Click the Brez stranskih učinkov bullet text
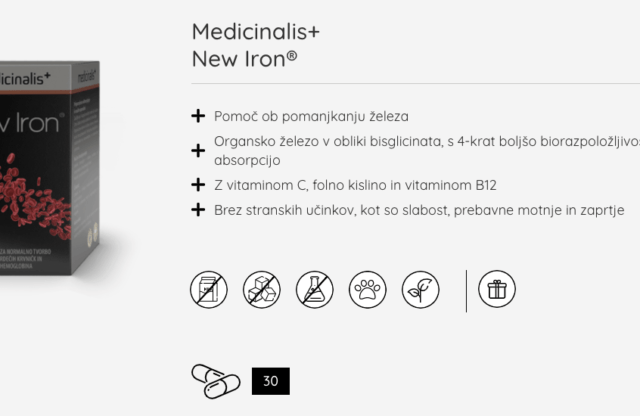The image size is (640, 416). [419, 210]
